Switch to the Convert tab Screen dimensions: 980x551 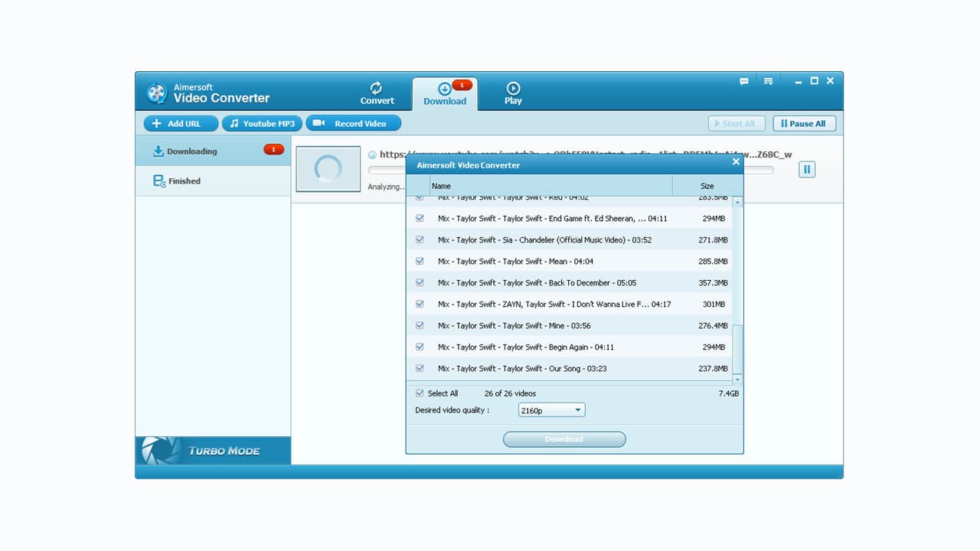coord(377,93)
